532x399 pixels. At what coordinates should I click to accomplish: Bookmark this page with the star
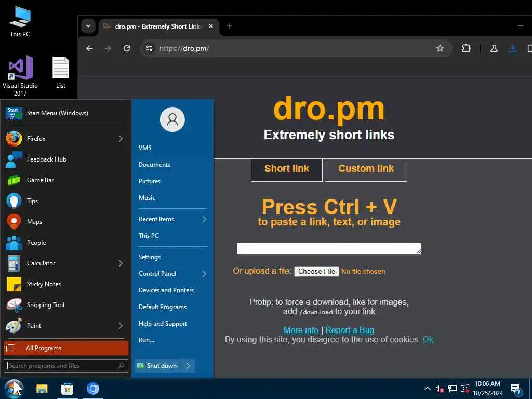coord(440,48)
